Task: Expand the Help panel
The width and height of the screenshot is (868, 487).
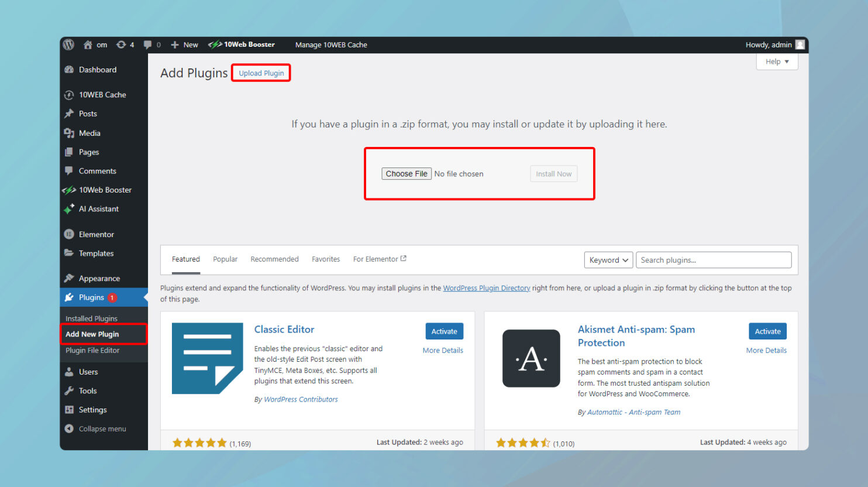Action: pos(777,61)
